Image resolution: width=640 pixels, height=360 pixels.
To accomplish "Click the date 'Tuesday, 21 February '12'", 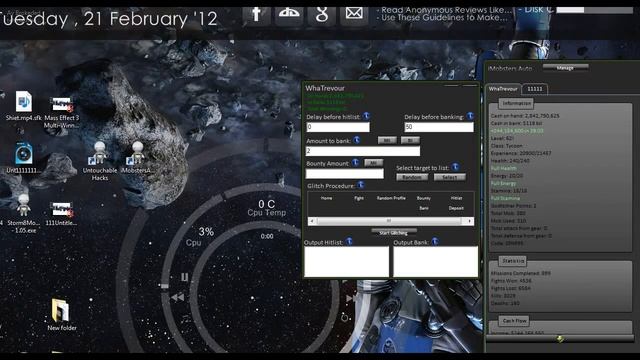I will [109, 19].
